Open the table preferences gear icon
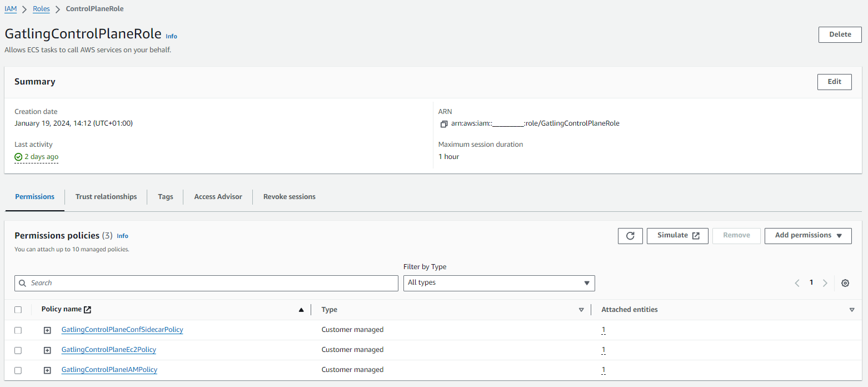This screenshot has width=868, height=387. 845,283
